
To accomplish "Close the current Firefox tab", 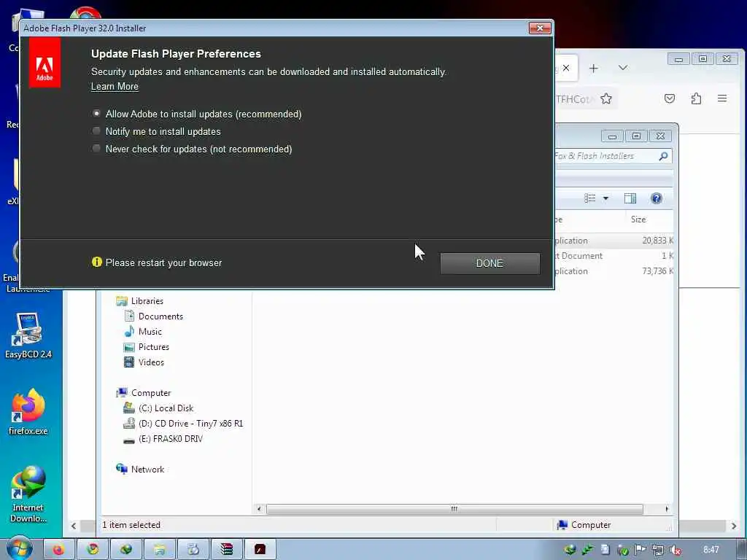I will click(x=566, y=68).
